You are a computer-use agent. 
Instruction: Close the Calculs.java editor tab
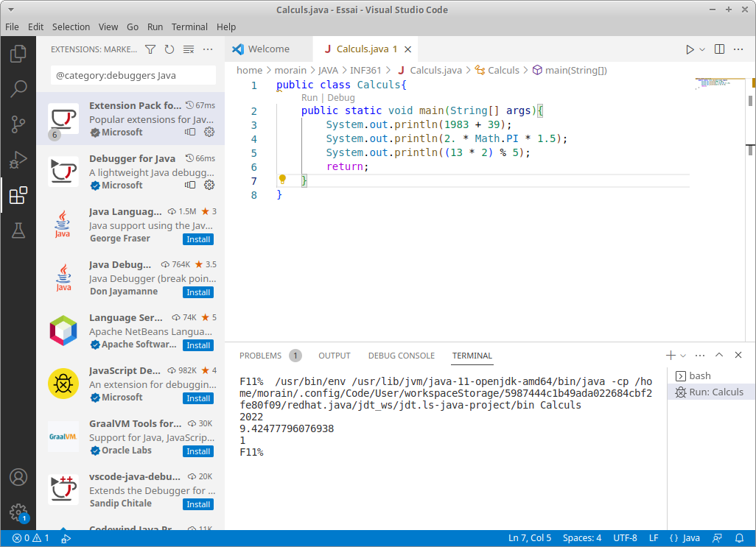click(408, 49)
